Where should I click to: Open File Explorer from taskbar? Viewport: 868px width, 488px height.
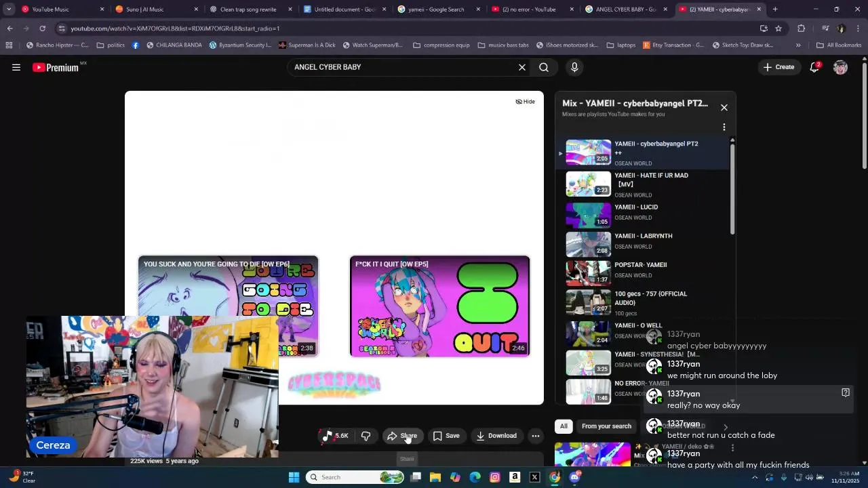click(x=435, y=477)
